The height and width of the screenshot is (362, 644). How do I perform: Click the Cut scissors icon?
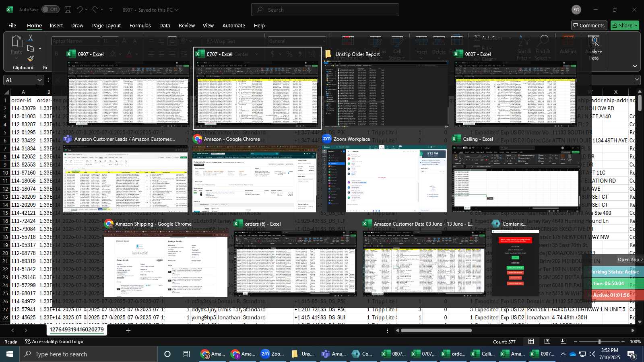31,38
